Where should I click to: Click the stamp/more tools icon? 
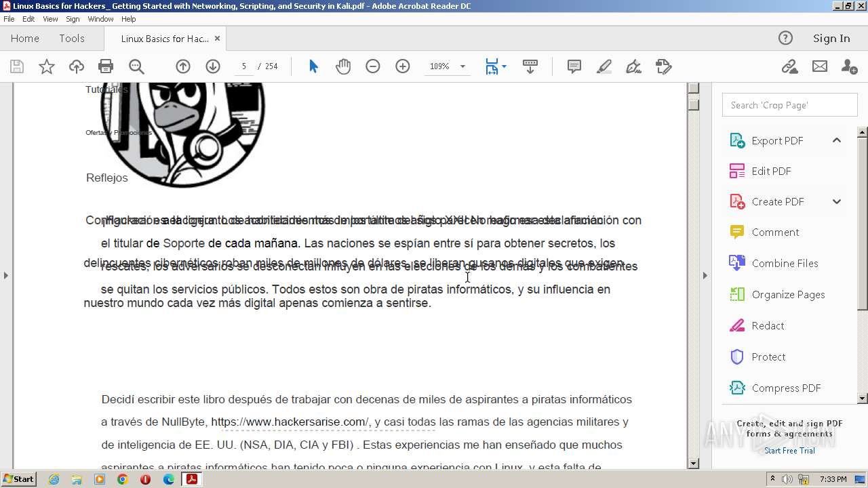(664, 66)
